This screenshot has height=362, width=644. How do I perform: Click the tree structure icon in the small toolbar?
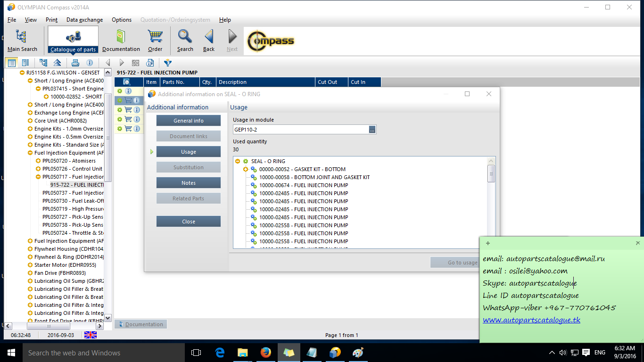[43, 63]
